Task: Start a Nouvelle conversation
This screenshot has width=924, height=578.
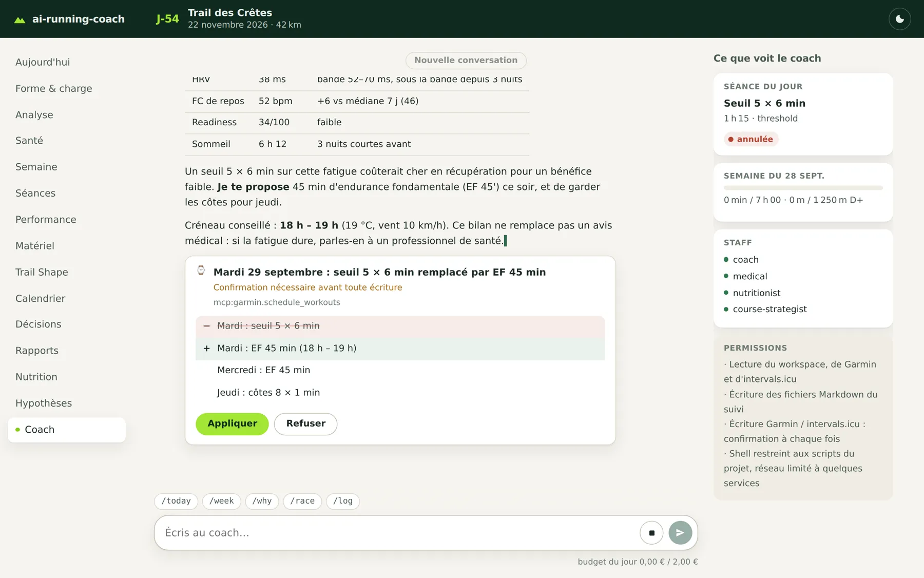Action: [466, 60]
